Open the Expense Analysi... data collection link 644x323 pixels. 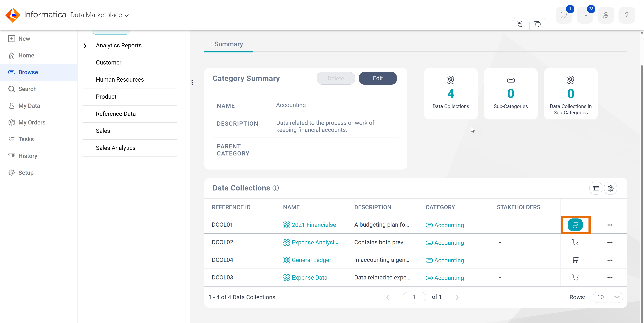pos(314,242)
